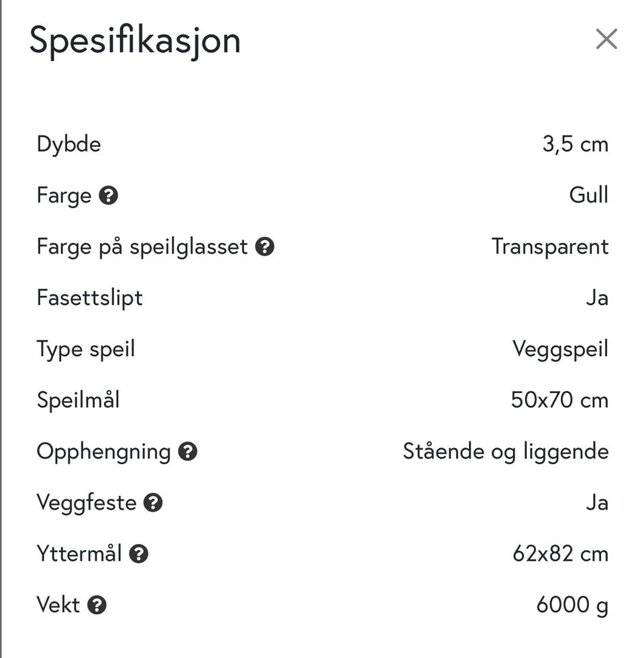Screen dimensions: 644x658
Task: Open the help icon next to Farge
Action: (x=109, y=196)
